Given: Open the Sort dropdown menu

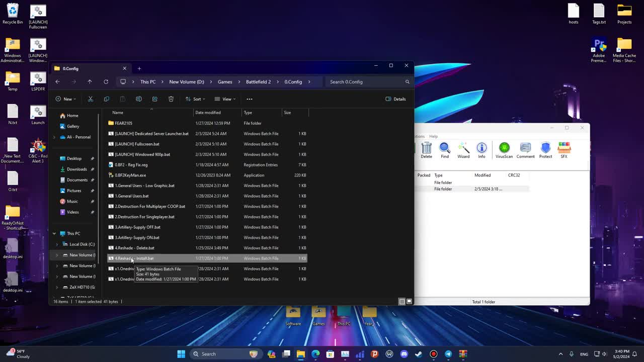Looking at the screenshot, I should (195, 99).
